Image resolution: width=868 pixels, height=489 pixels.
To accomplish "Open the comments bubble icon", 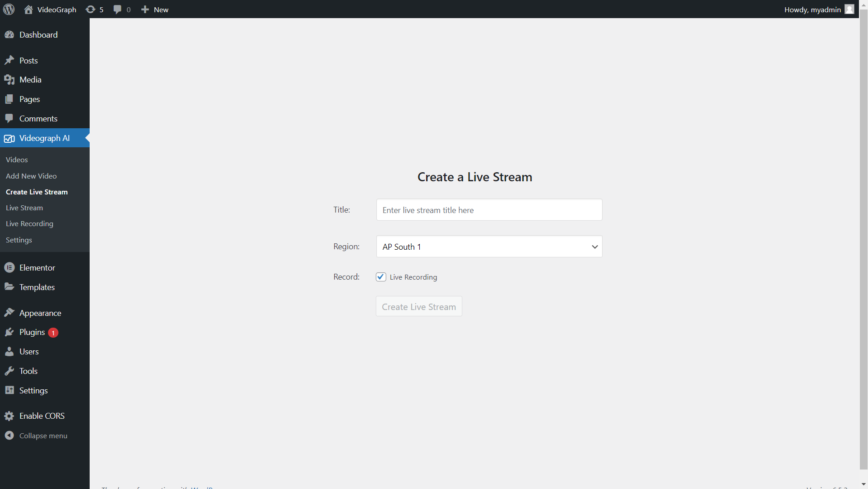I will 118,9.
